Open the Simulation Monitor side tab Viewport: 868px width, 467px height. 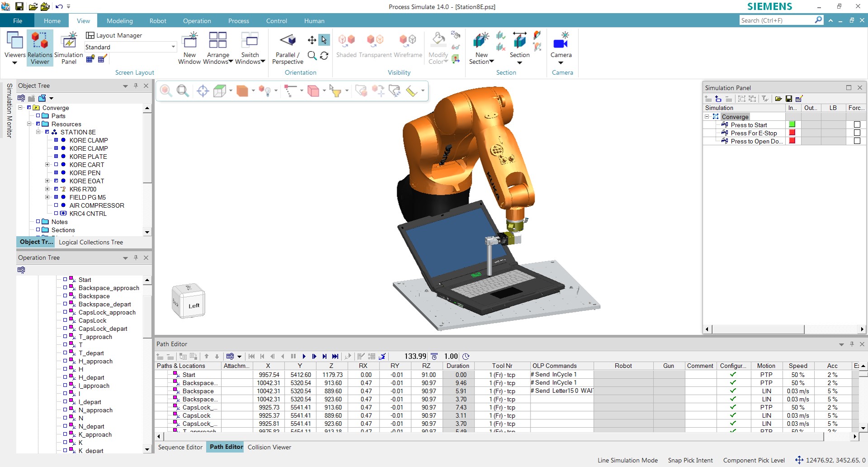click(9, 110)
